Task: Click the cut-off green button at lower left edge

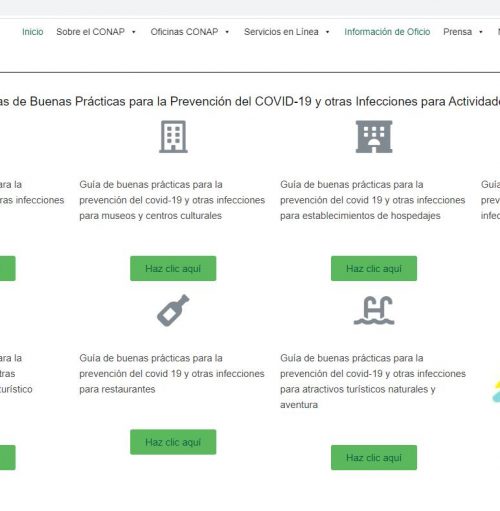Action: point(7,458)
